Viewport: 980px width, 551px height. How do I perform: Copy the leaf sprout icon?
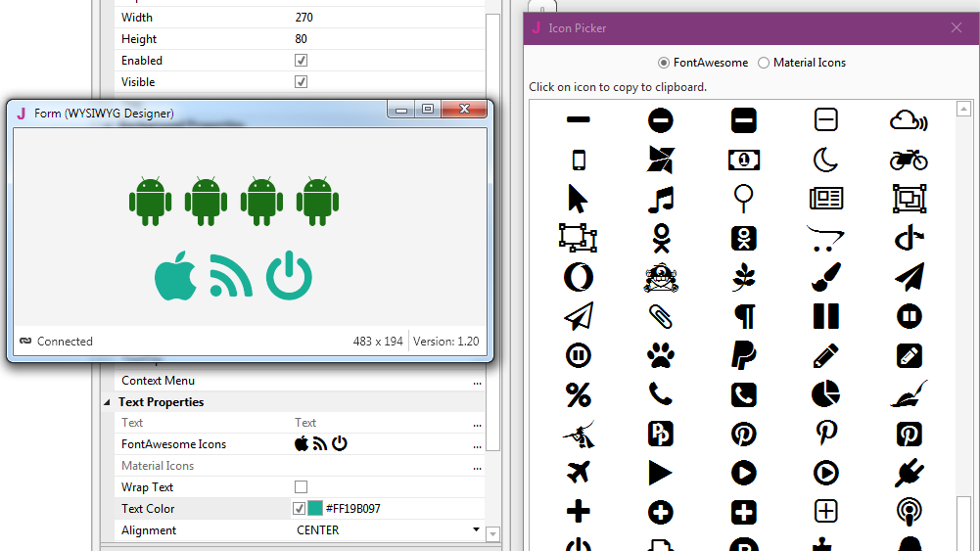coord(744,277)
